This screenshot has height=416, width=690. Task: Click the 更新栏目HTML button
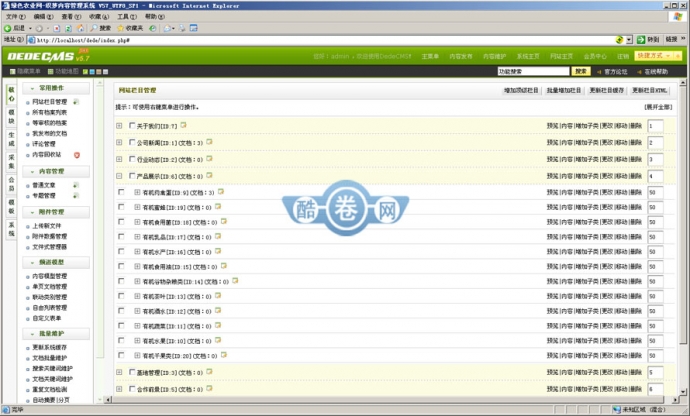tap(650, 91)
